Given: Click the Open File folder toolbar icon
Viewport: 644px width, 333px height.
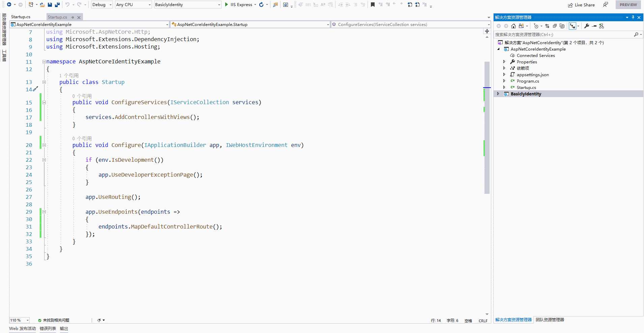Looking at the screenshot, I should (x=42, y=5).
